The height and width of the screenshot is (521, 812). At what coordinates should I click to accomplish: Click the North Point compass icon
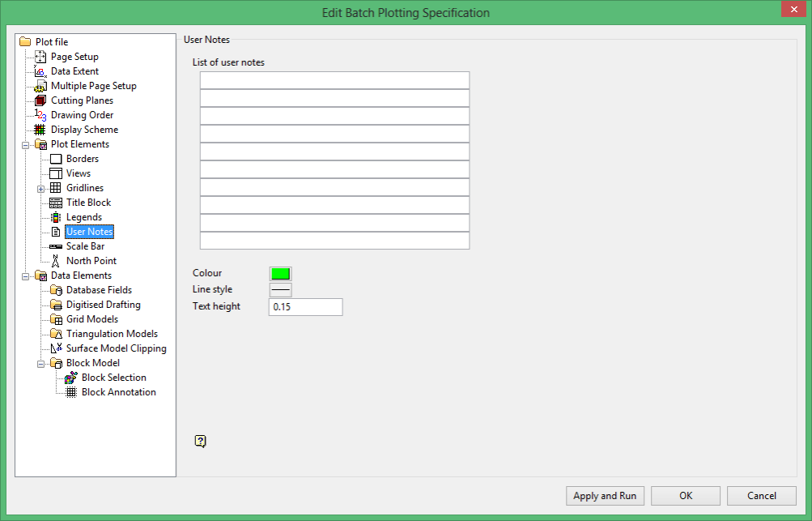point(55,261)
